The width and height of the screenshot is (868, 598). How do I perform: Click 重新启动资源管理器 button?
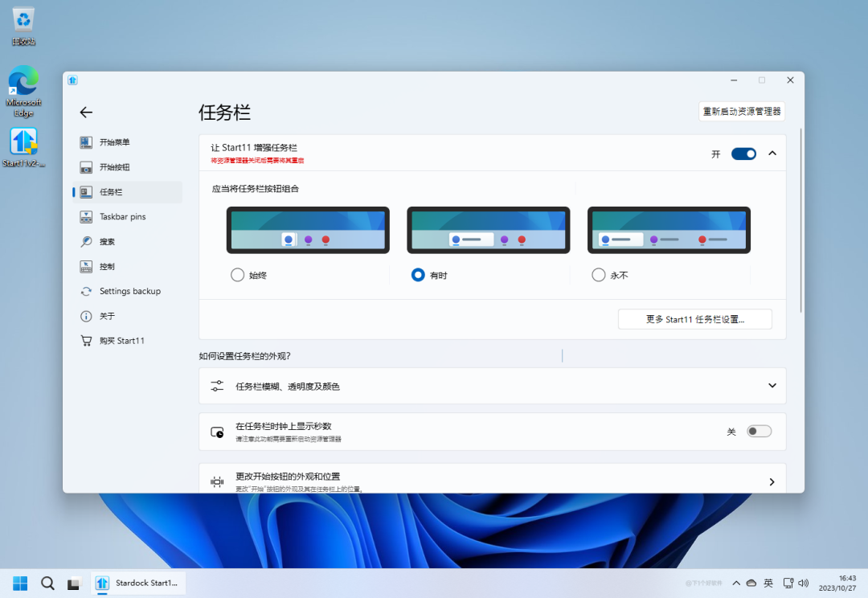pos(742,111)
